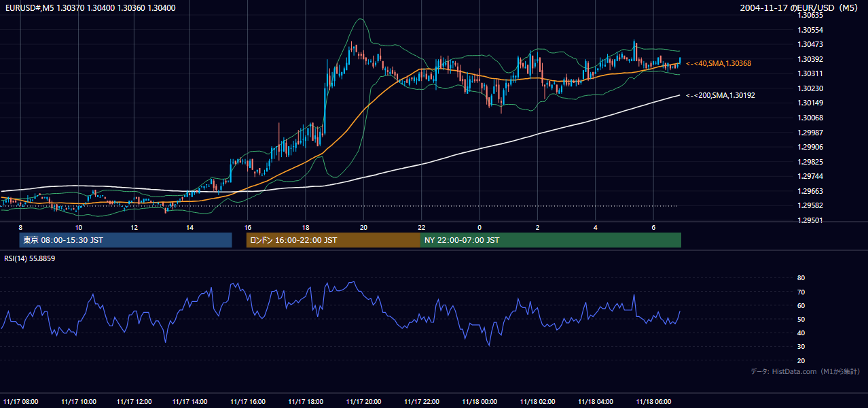
Task: Click price axis value 1.29906
Action: [810, 147]
